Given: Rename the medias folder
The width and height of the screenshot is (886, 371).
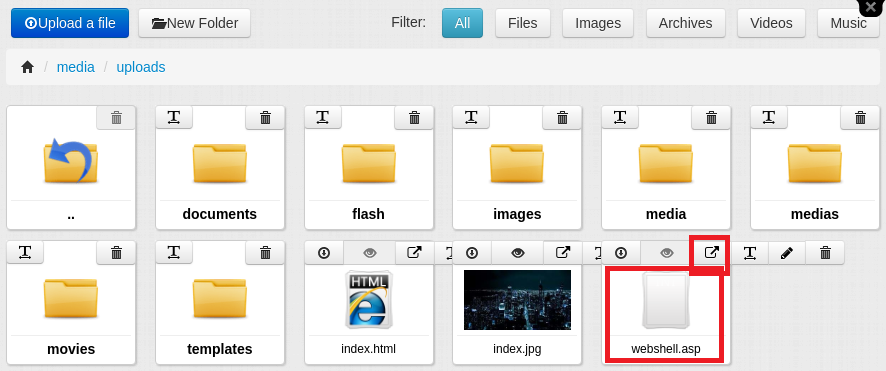Looking at the screenshot, I should click(x=769, y=117).
